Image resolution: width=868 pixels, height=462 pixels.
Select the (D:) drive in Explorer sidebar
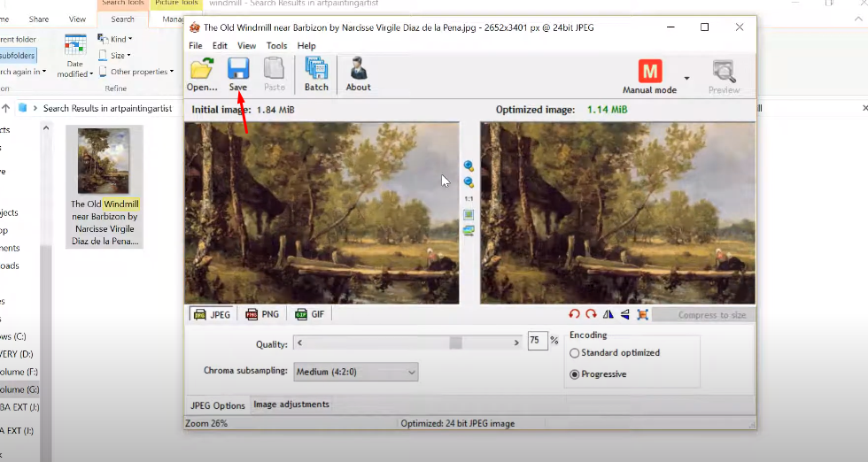(17, 354)
